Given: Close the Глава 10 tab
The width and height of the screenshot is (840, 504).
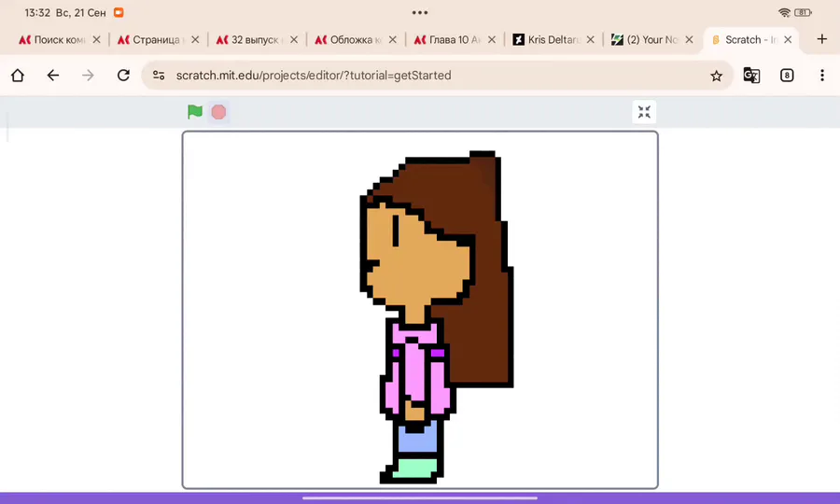Looking at the screenshot, I should point(492,39).
